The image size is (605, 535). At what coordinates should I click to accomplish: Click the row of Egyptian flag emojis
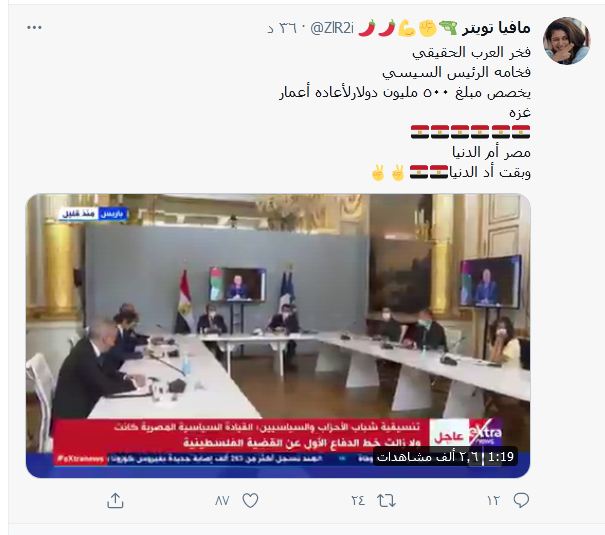point(470,132)
